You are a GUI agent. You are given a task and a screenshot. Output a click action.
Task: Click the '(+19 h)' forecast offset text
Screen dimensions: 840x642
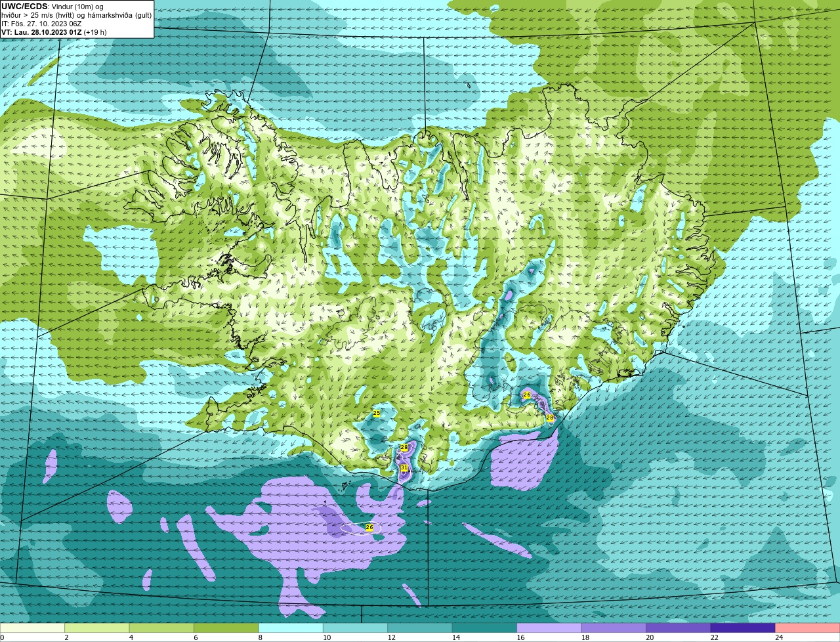(x=95, y=32)
